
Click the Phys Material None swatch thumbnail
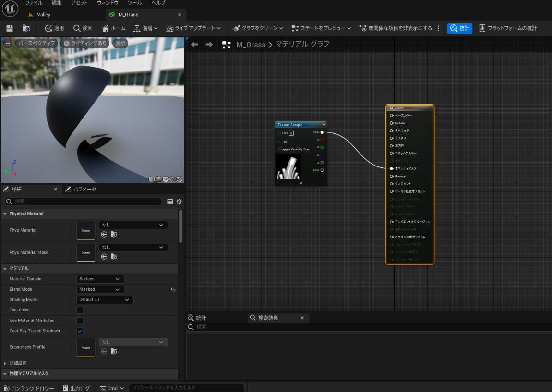coord(86,231)
